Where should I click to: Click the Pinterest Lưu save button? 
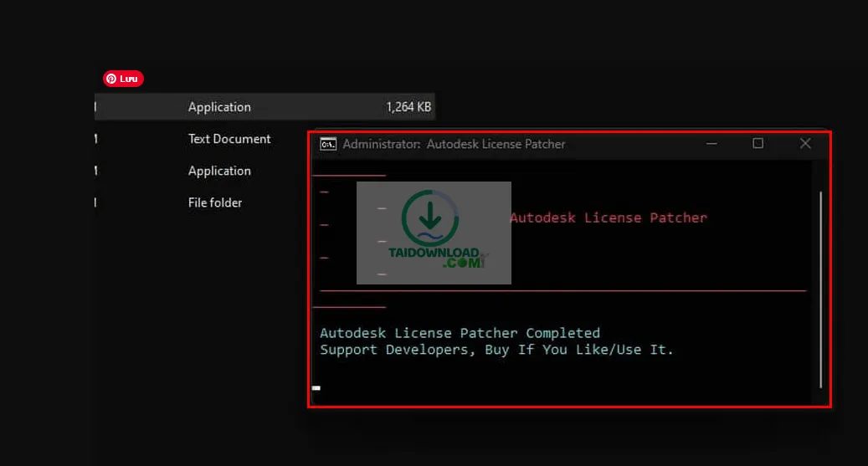click(124, 79)
